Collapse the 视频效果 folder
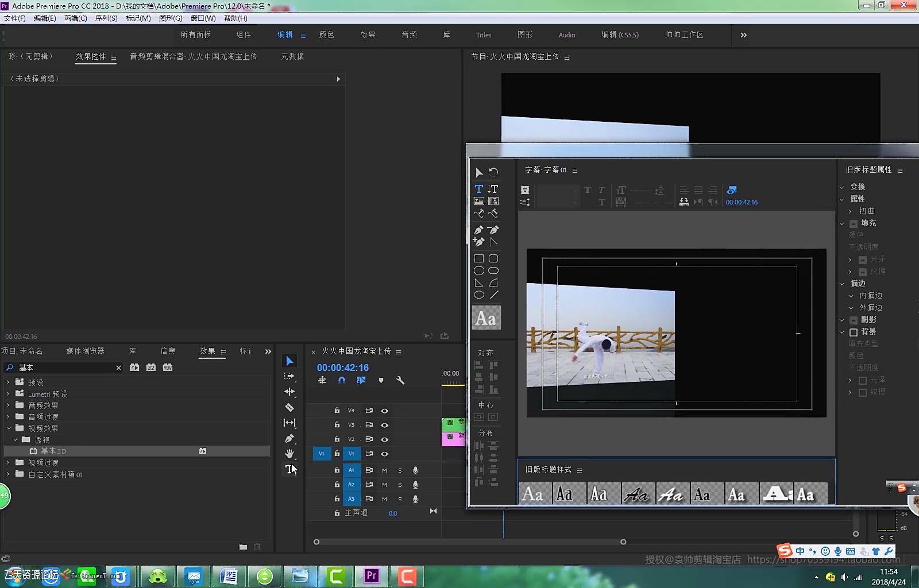The height and width of the screenshot is (588, 919). [x=8, y=428]
